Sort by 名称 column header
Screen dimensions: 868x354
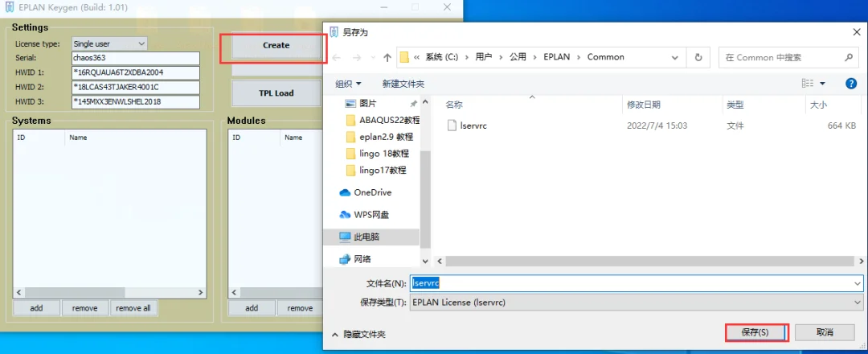click(x=454, y=105)
